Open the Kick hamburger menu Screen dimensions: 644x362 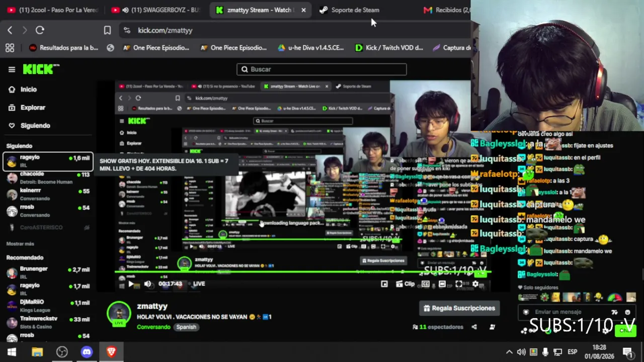[12, 69]
